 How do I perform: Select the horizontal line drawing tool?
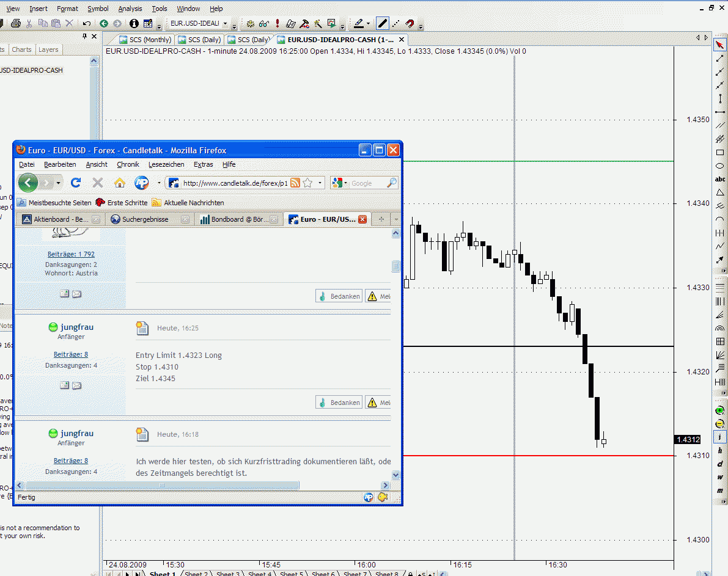click(x=719, y=112)
